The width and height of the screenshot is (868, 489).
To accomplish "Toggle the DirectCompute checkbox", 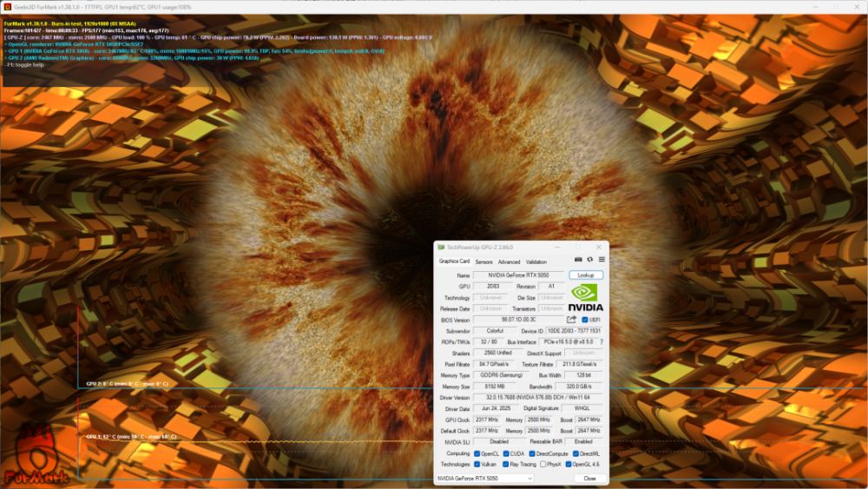I will tap(531, 453).
